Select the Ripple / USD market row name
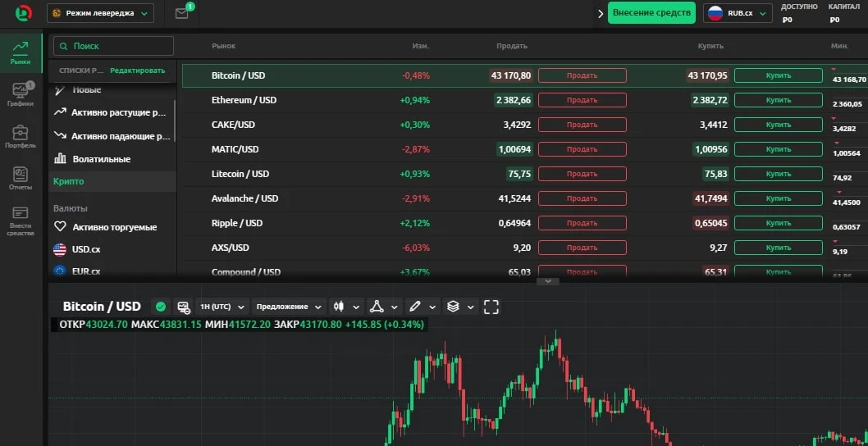The width and height of the screenshot is (868, 446). pos(237,223)
